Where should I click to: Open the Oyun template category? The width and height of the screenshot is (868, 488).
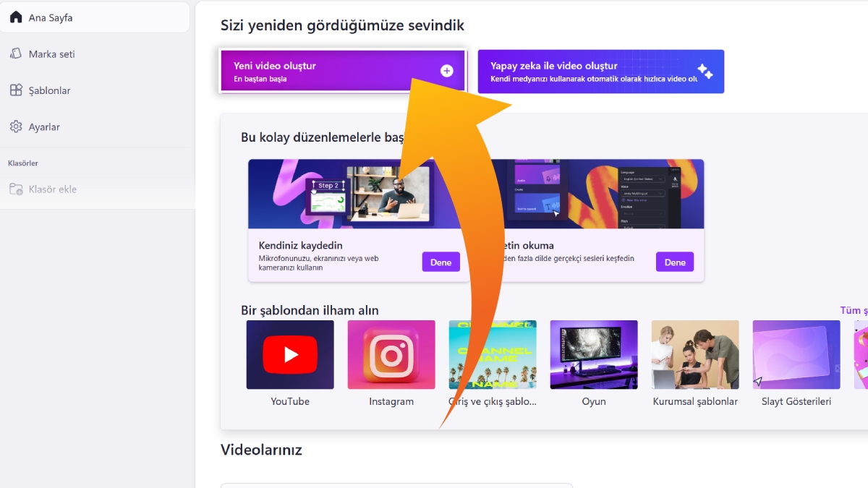594,355
